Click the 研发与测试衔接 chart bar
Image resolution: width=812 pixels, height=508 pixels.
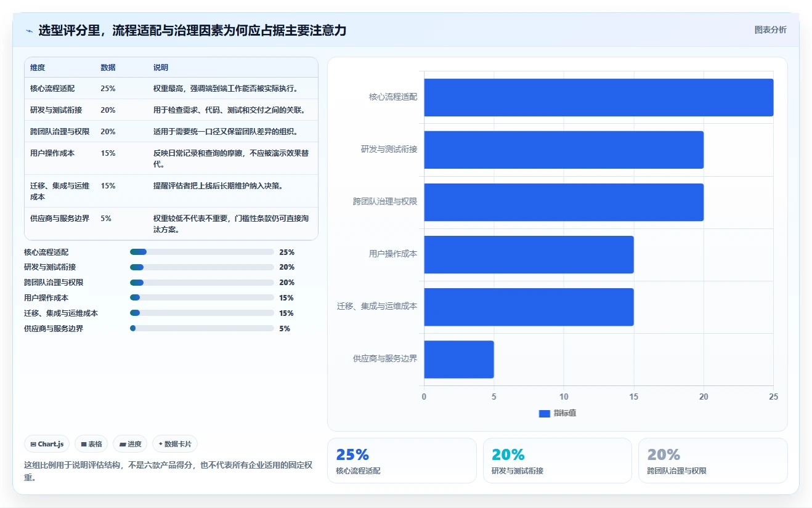point(564,150)
